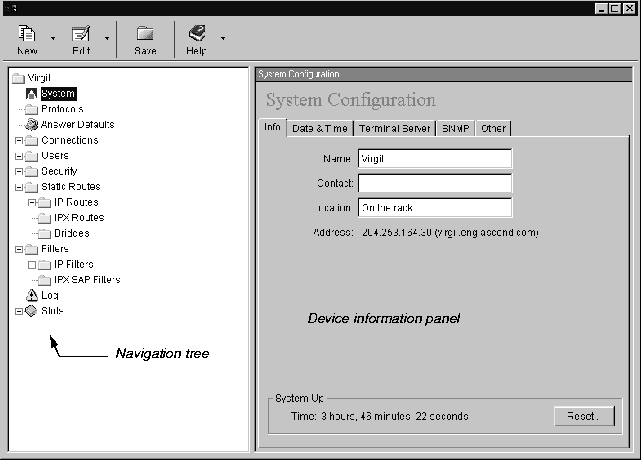The image size is (641, 460).
Task: Select the System node icon in tree
Action: (x=31, y=94)
